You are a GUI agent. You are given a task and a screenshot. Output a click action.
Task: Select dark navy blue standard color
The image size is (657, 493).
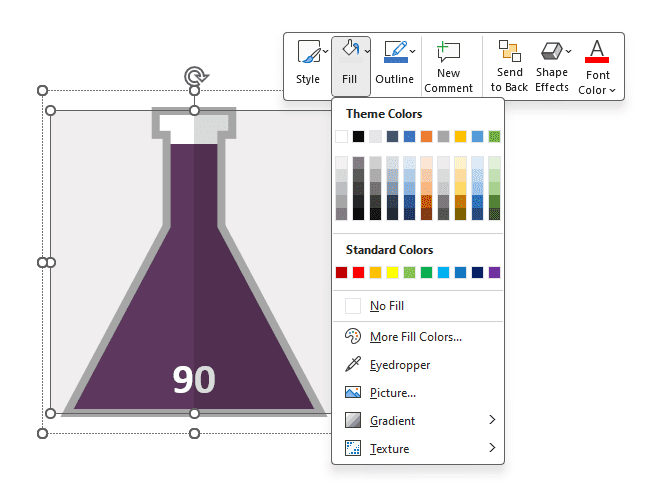point(477,273)
